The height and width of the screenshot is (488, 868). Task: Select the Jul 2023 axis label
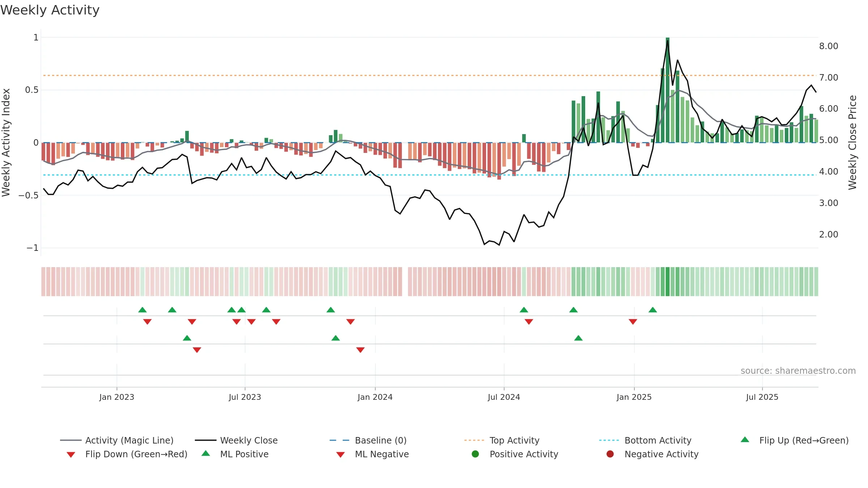(x=245, y=397)
